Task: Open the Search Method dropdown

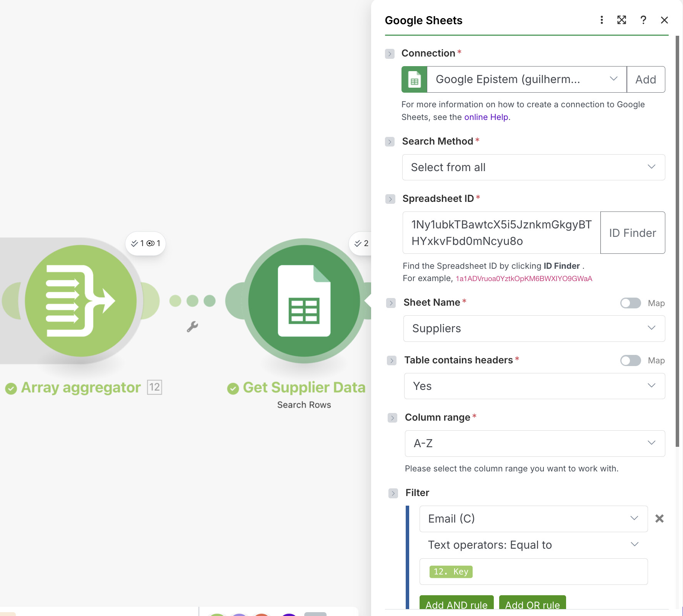Action: [533, 167]
